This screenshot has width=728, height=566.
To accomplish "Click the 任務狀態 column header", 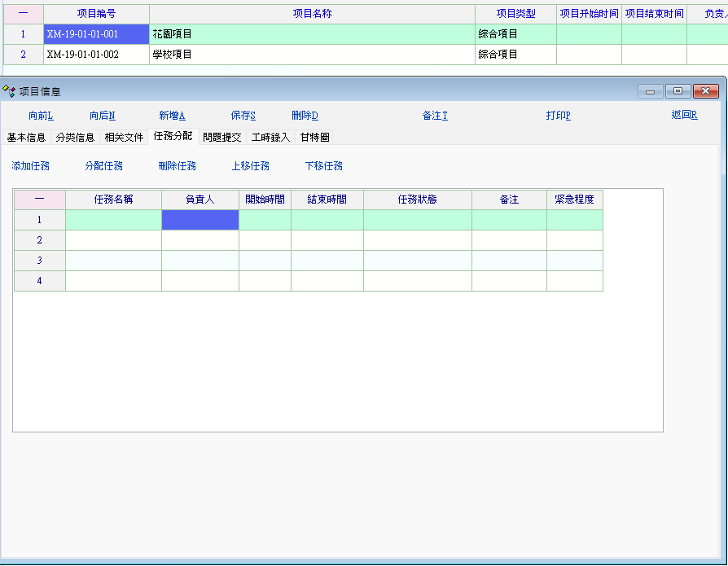I will [x=417, y=200].
